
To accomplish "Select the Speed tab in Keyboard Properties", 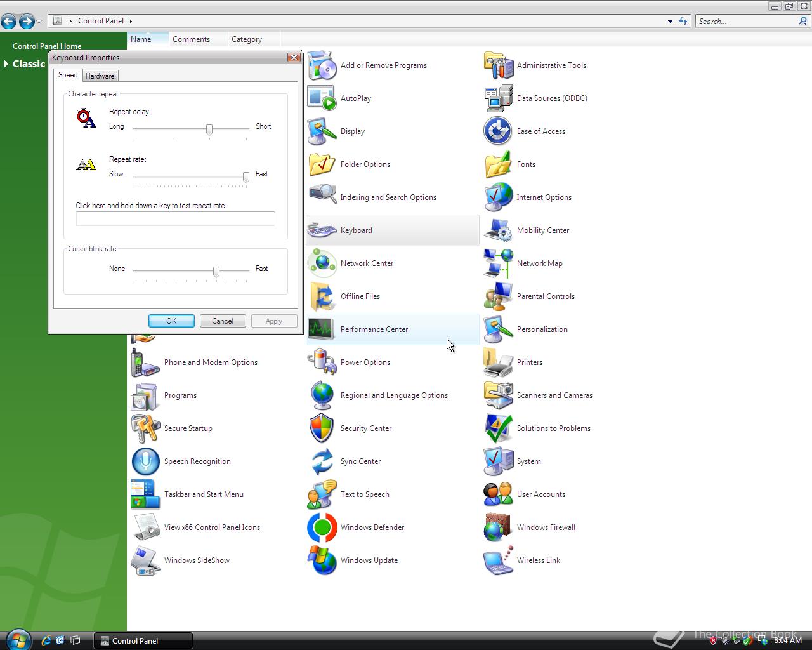I will point(68,75).
